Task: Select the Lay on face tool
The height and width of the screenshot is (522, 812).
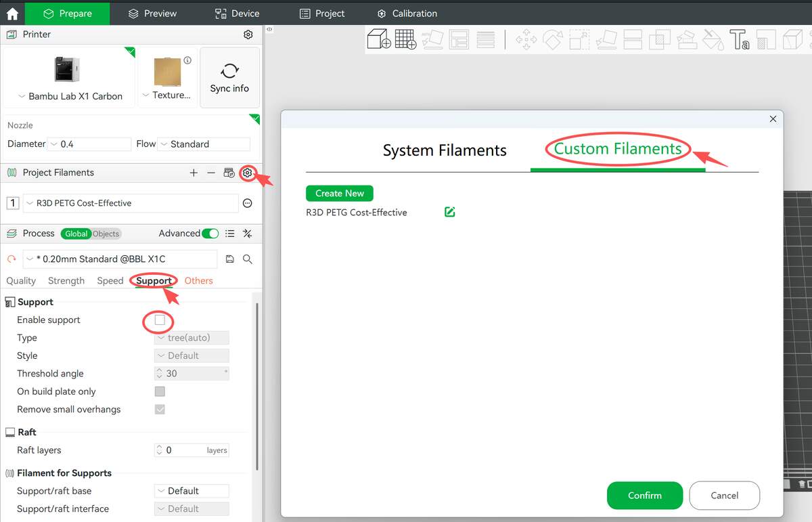Action: tap(606, 39)
